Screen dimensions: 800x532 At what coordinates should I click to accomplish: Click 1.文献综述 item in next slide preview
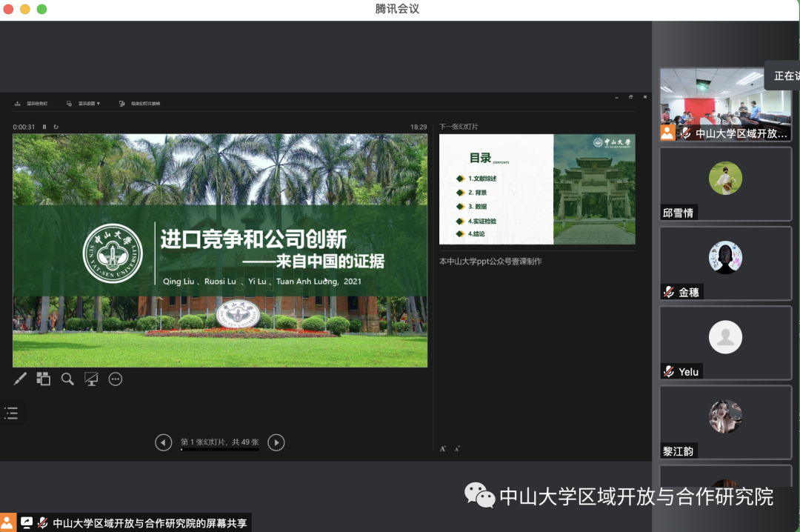tap(482, 178)
